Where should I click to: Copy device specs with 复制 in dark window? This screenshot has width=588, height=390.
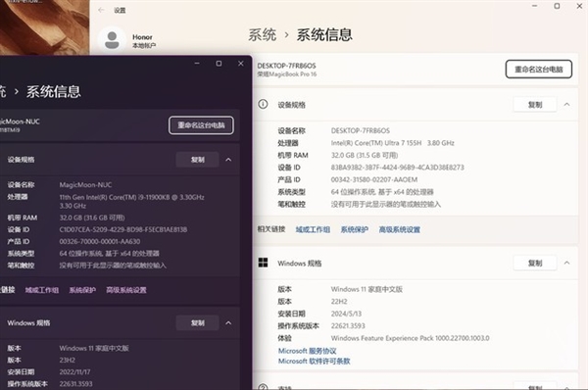pos(197,160)
